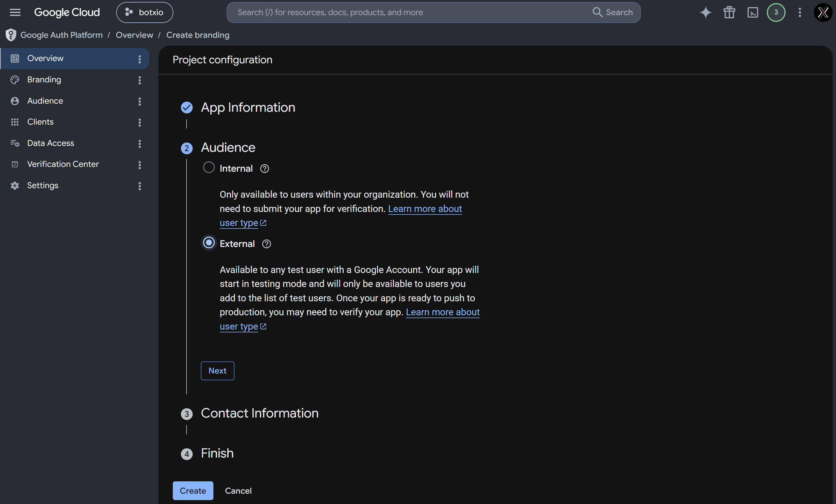Screen dimensions: 836x504
Task: Open Learn more link under External
Action: pos(443,312)
